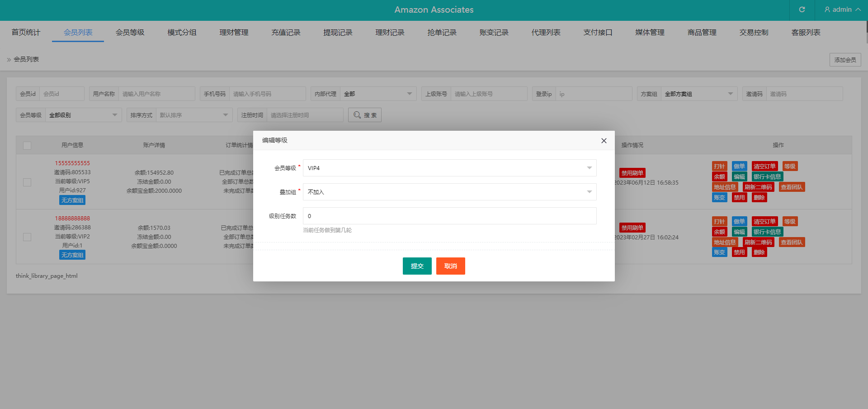Screen dimensions: 868x409
Task: Switch to the 会员等级 menu tab
Action: (130, 33)
